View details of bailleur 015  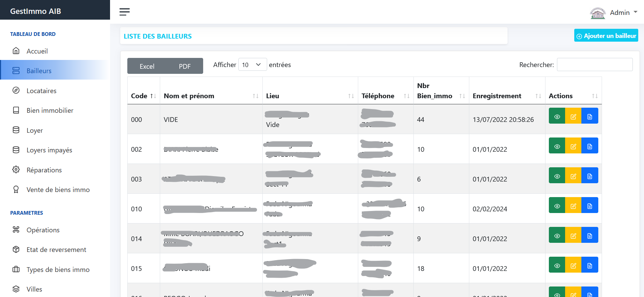[557, 265]
